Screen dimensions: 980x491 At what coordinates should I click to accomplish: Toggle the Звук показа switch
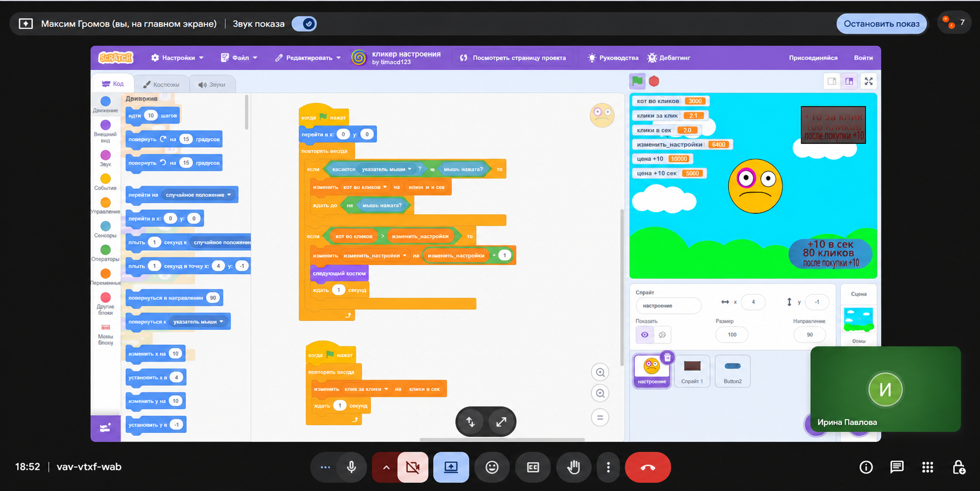[304, 24]
